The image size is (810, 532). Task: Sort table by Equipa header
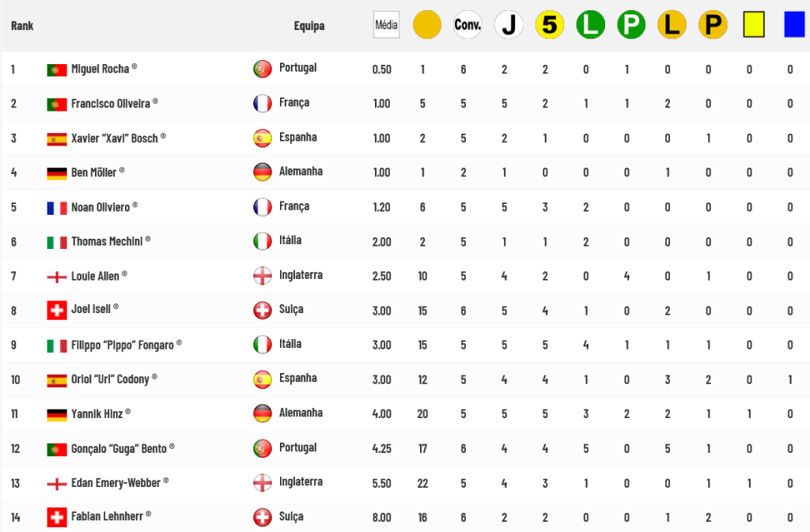[309, 26]
